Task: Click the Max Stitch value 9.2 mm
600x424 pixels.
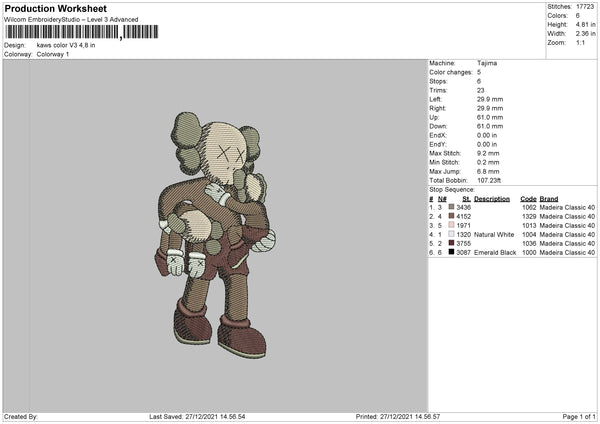Action: 488,153
